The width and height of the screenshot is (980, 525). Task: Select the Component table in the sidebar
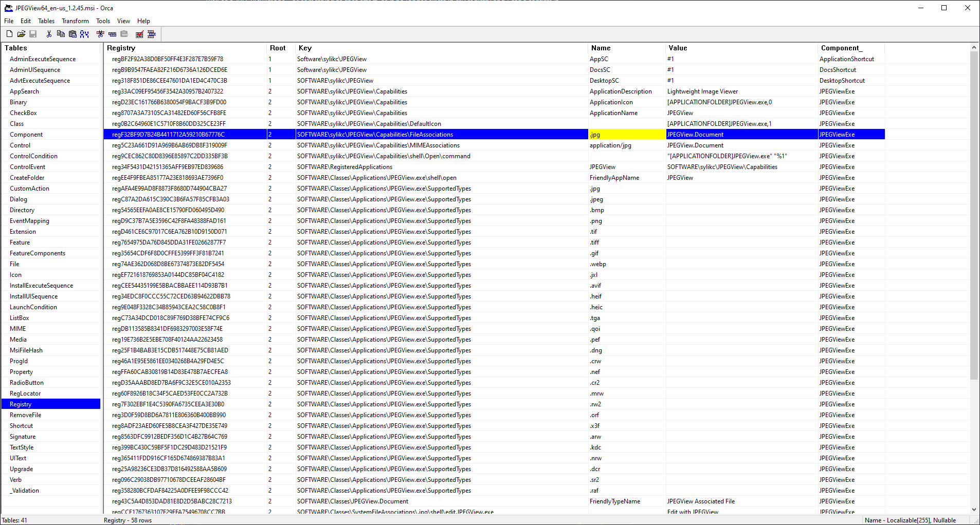[x=26, y=134]
